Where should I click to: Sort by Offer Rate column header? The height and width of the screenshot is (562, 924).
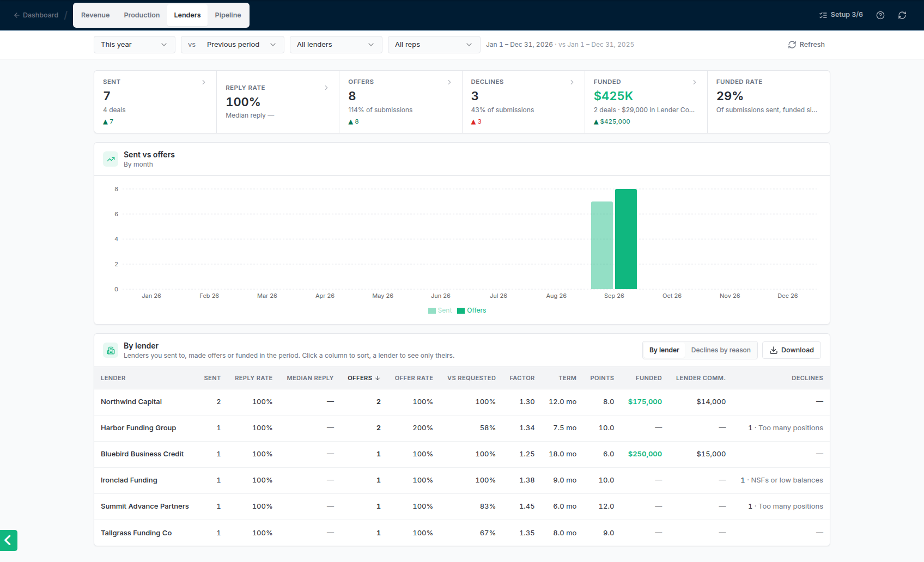[x=414, y=378]
